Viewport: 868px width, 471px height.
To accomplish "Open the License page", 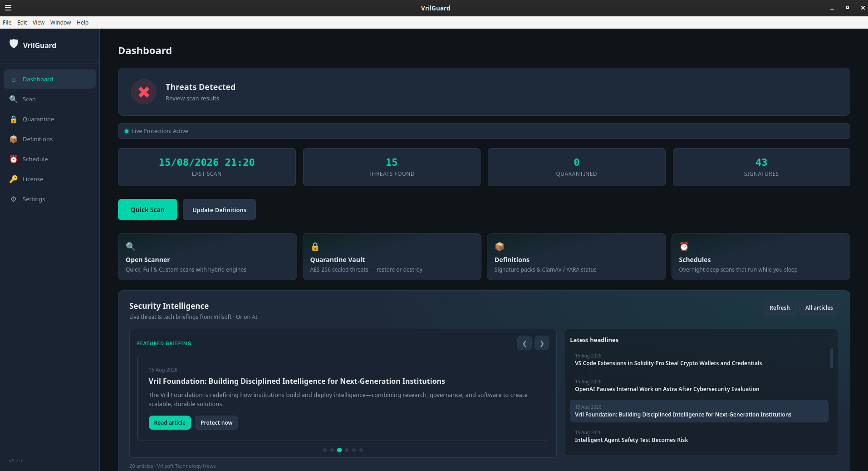I will tap(49, 179).
